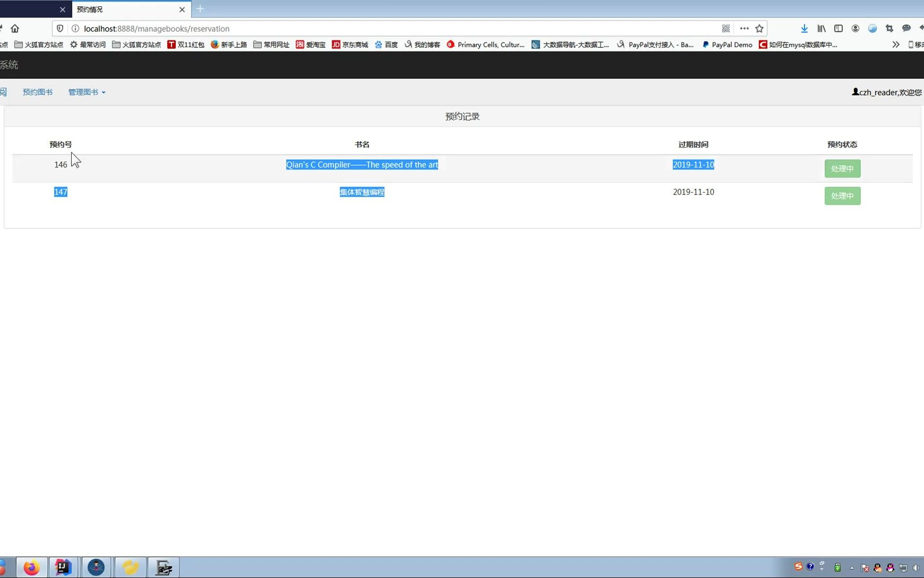Mute system audio via speaker icon
The width and height of the screenshot is (924, 578).
(x=915, y=567)
